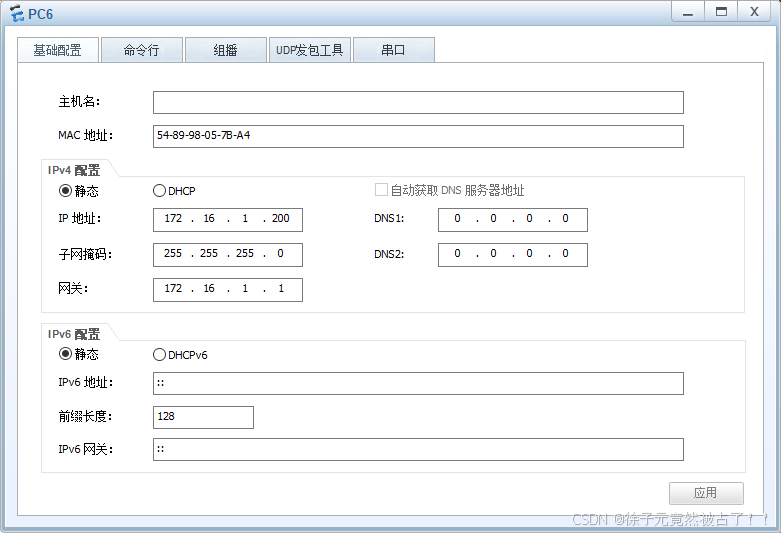Click the MAC 地址 field
The width and height of the screenshot is (781, 533).
[418, 136]
